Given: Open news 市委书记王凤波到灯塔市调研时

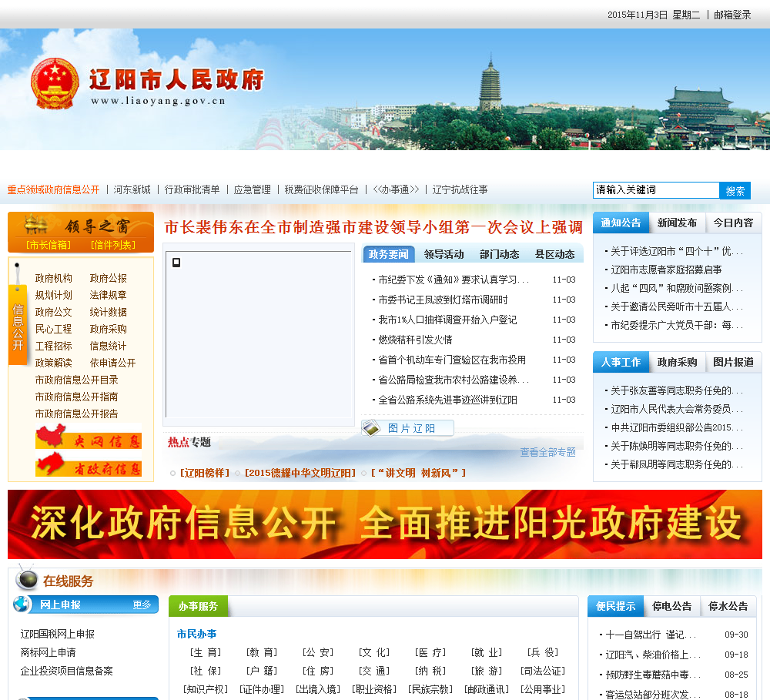Looking at the screenshot, I should pos(443,300).
